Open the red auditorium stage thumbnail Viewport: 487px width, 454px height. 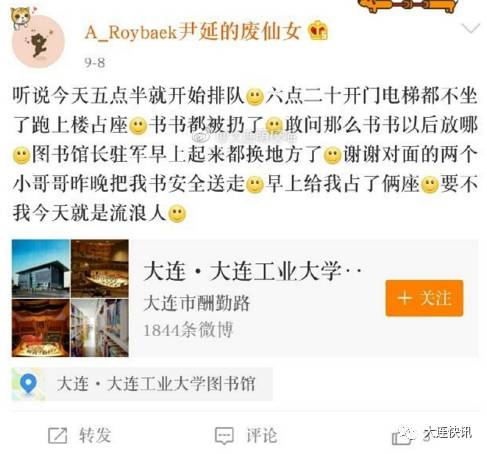click(41, 328)
